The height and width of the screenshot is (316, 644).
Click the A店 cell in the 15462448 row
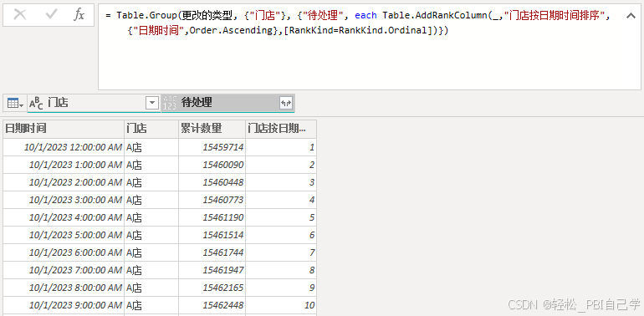tap(151, 305)
